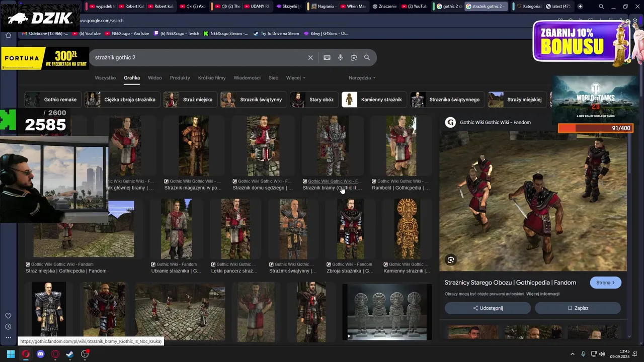This screenshot has width=644, height=362.
Task: Open the Rumbold Gothicpedia image result
Action: point(401,146)
